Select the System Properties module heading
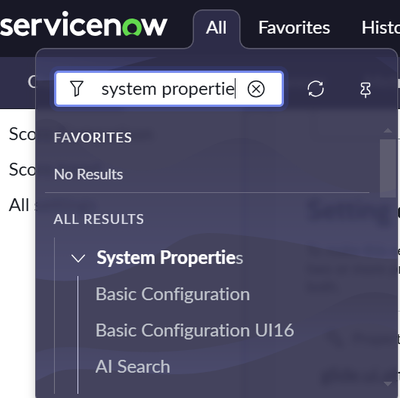Image resolution: width=400 pixels, height=398 pixels. point(170,258)
